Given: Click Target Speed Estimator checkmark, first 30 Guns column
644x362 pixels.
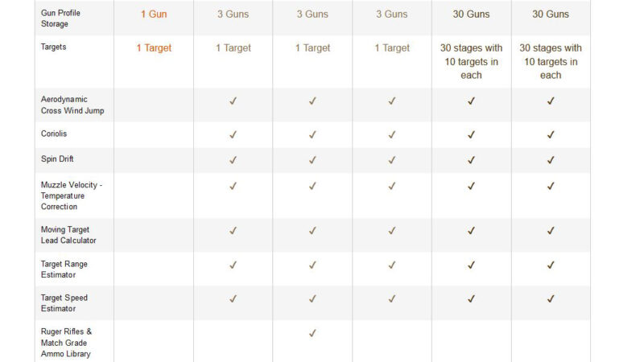Looking at the screenshot, I should tap(471, 298).
